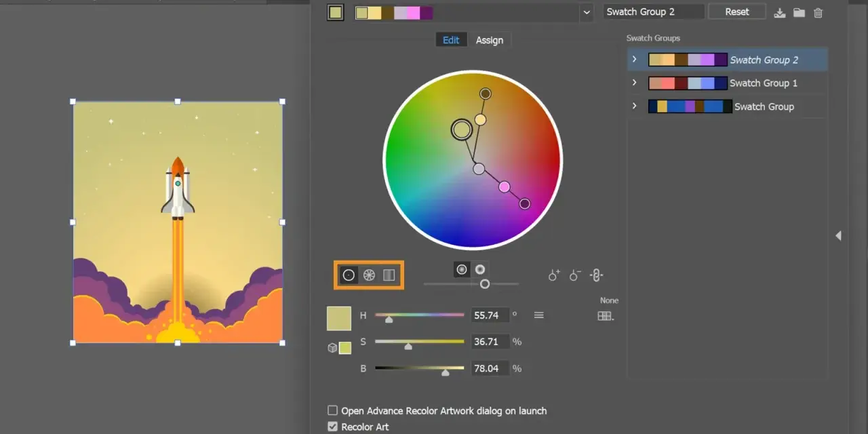Viewport: 868px width, 434px height.
Task: Click the rocket artwork on the artboard
Action: pos(178,189)
